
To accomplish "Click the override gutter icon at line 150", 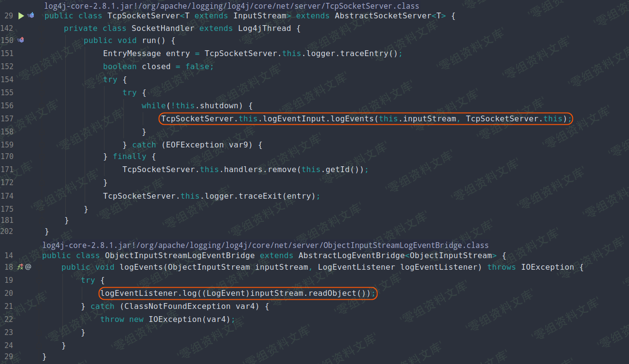I will 20,40.
